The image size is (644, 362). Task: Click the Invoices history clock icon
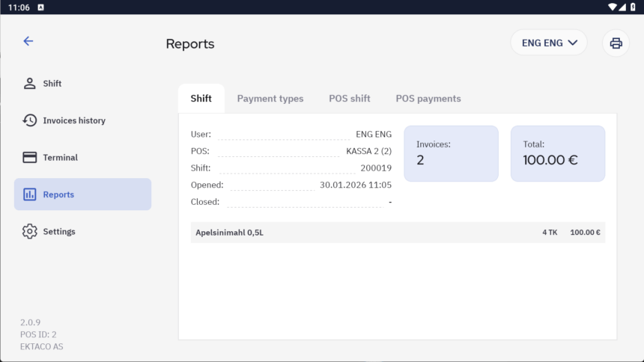coord(30,120)
